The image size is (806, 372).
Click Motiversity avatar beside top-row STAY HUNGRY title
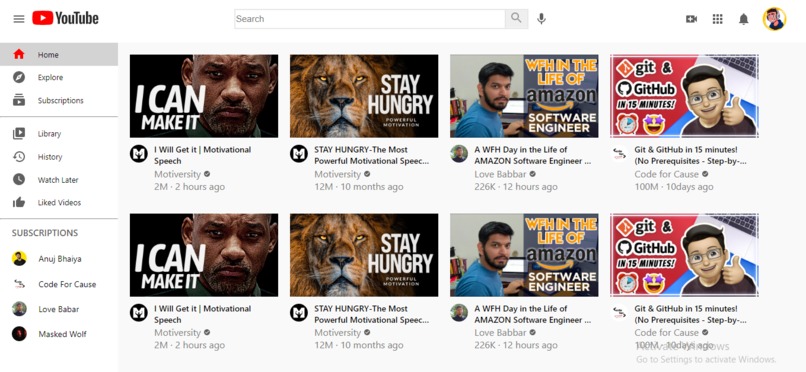click(299, 154)
